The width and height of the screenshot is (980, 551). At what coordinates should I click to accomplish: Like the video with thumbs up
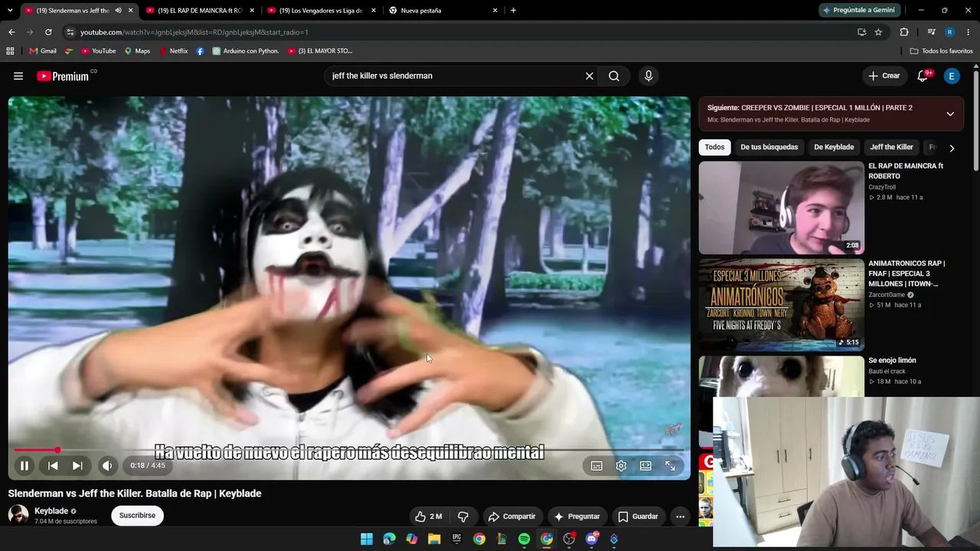(x=429, y=517)
